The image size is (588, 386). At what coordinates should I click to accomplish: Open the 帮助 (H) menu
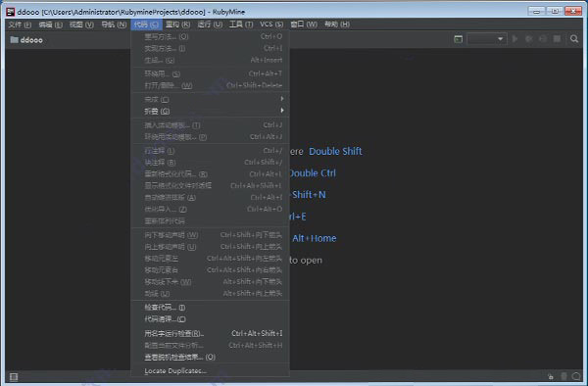(x=337, y=24)
